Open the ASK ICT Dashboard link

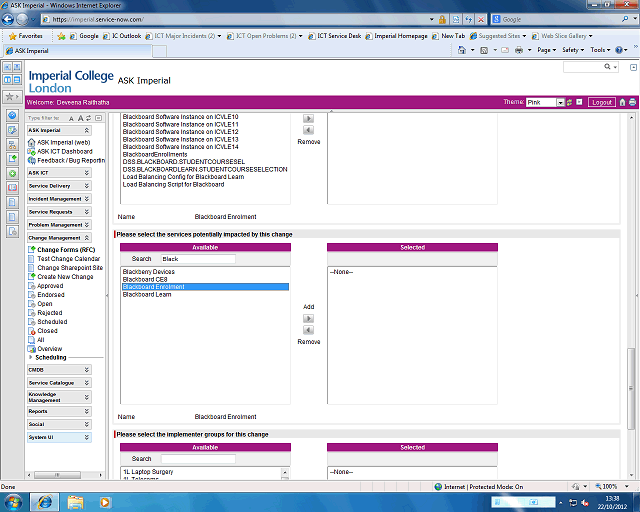pos(70,151)
